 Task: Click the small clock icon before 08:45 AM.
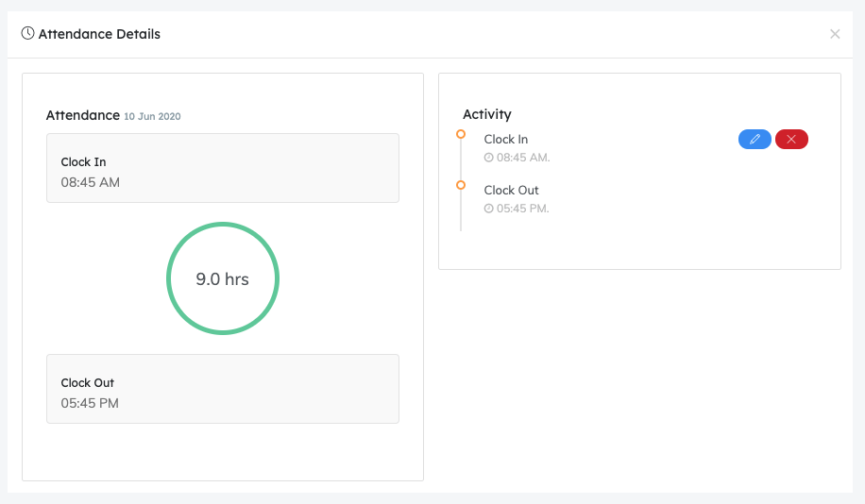pyautogui.click(x=489, y=158)
